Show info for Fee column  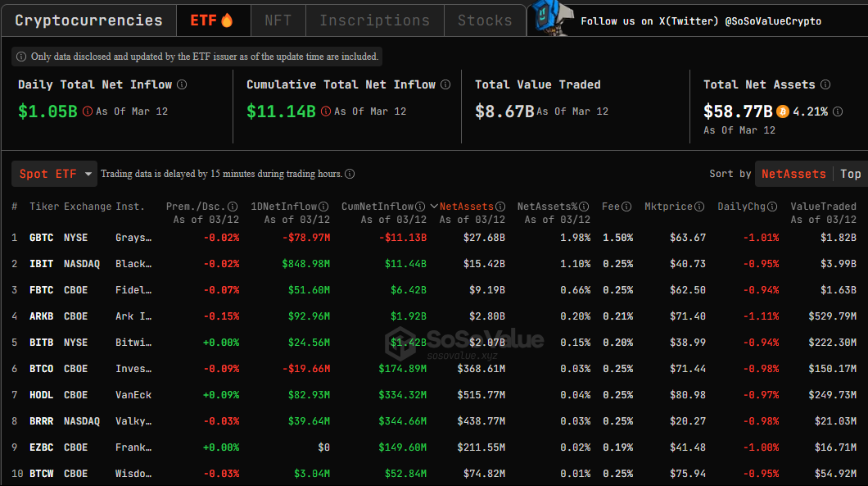(626, 207)
